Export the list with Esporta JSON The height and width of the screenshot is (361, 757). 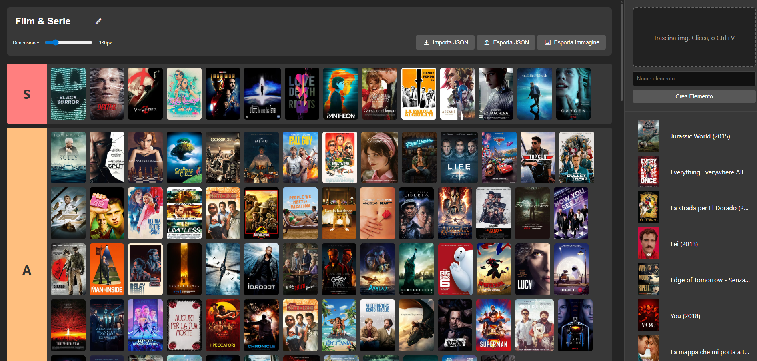[x=505, y=42]
